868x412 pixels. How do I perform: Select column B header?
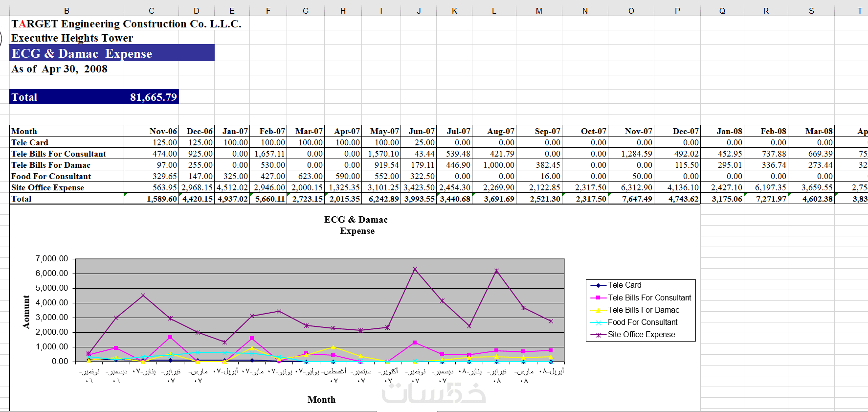click(x=67, y=11)
